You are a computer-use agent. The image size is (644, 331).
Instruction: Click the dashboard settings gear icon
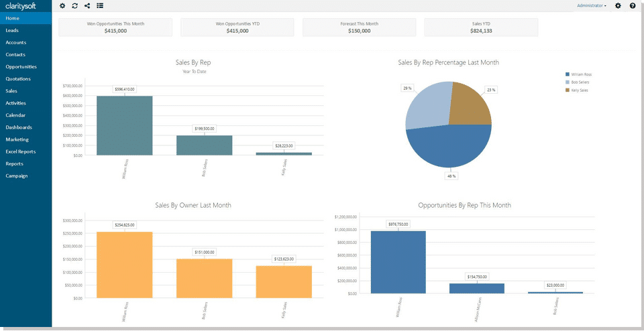click(62, 6)
